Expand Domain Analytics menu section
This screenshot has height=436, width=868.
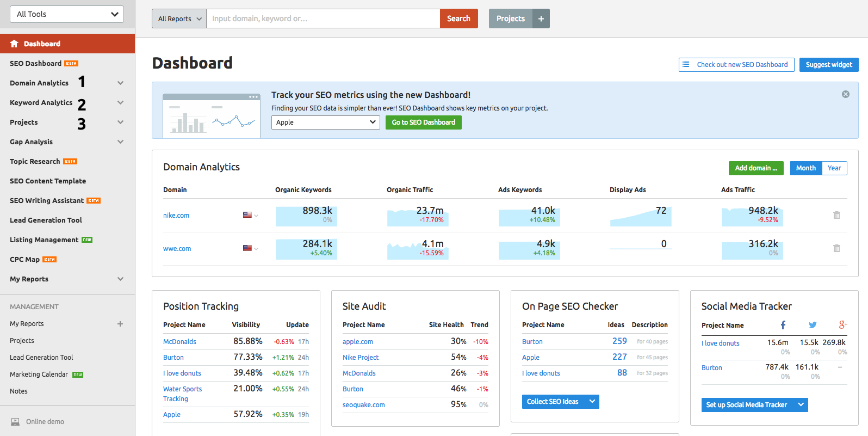(x=121, y=83)
